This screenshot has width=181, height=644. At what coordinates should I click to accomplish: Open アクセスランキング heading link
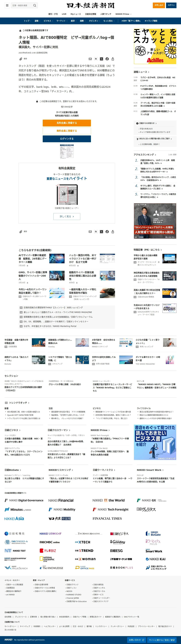145,155
